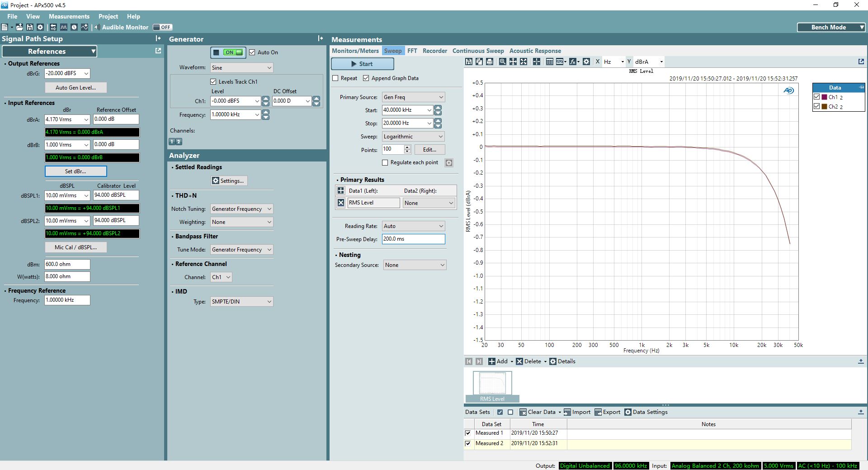Click the open project folder icon

click(x=19, y=27)
